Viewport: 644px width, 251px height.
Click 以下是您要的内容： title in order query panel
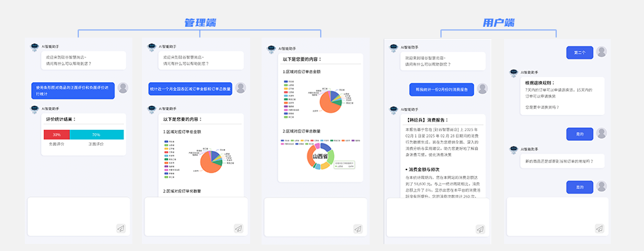click(183, 119)
